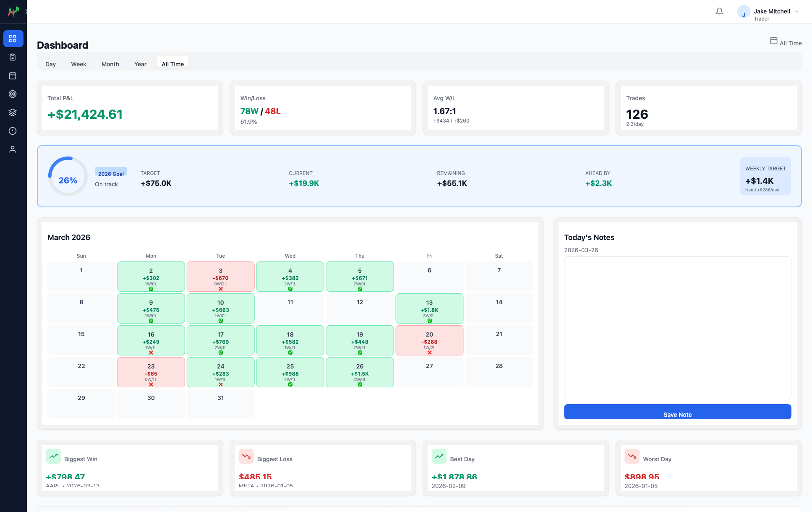Select the strategies layers icon in sidebar
The image size is (812, 512).
tap(13, 112)
